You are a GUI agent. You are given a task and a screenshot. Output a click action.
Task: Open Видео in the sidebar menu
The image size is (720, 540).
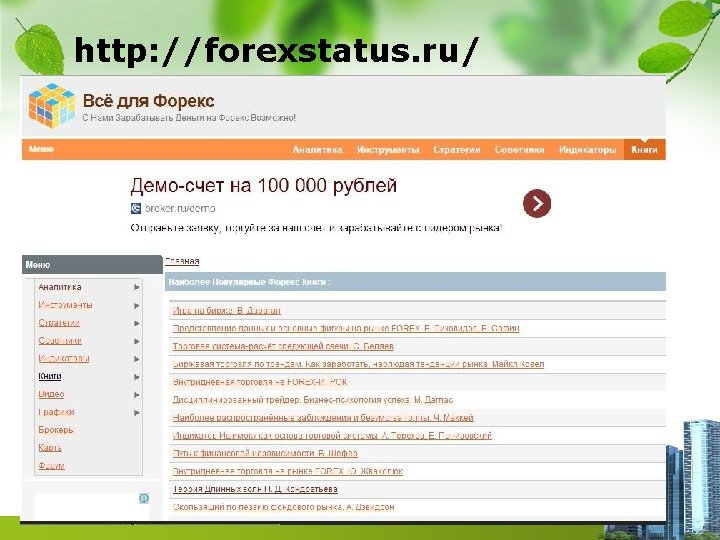point(51,394)
